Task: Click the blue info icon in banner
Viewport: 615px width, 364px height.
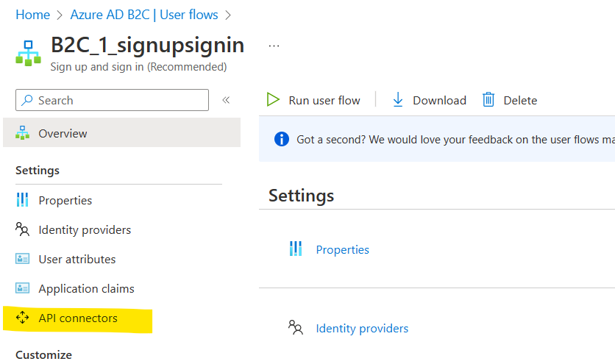Action: (282, 139)
